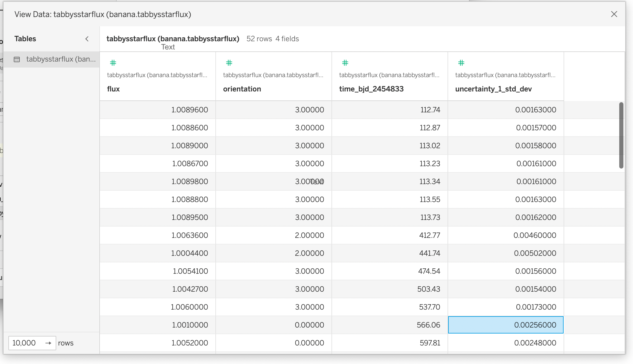The width and height of the screenshot is (633, 364).
Task: Click the vertical scrollbar thumb
Action: (x=621, y=135)
